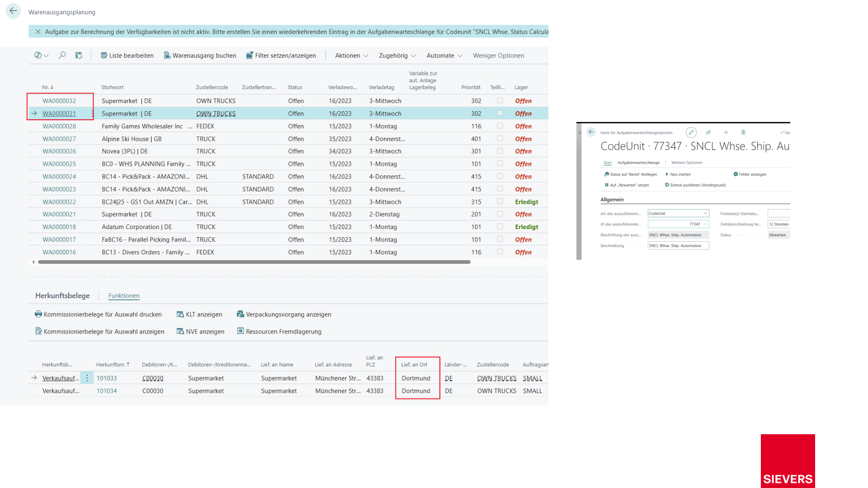This screenshot has width=868, height=488.
Task: Open the Funktionen tab in Herkunftsbelege
Action: pos(124,296)
